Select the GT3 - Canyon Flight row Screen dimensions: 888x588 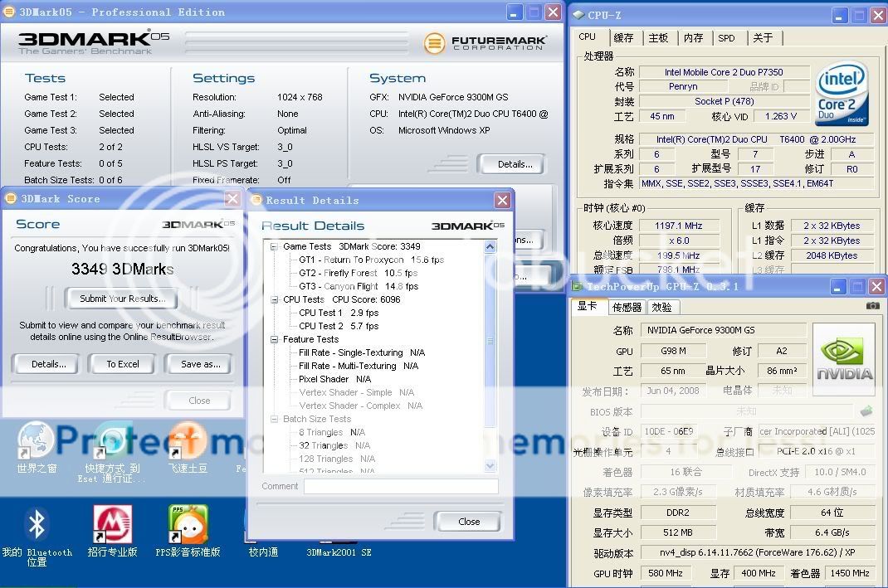pos(359,286)
